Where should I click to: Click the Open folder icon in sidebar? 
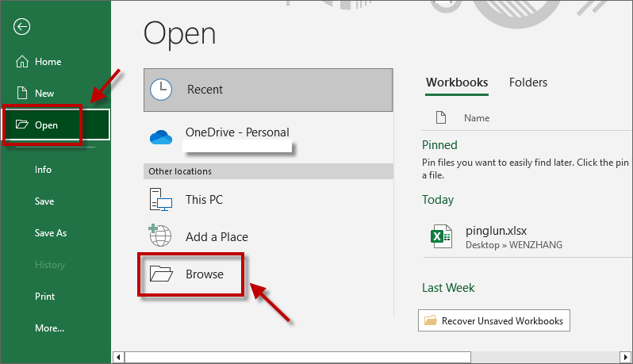tap(21, 125)
